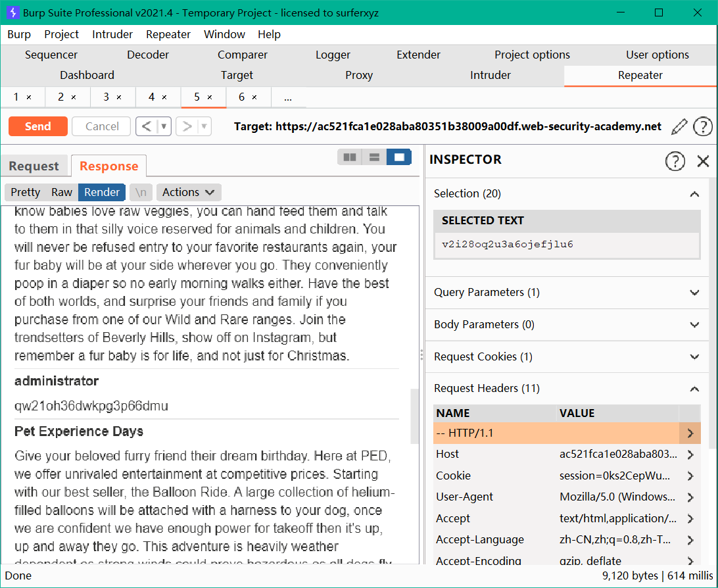
Task: Go forward to next request in history
Action: (x=187, y=126)
